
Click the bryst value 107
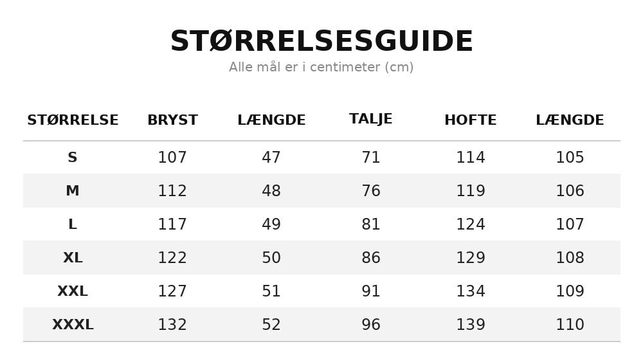click(x=172, y=158)
